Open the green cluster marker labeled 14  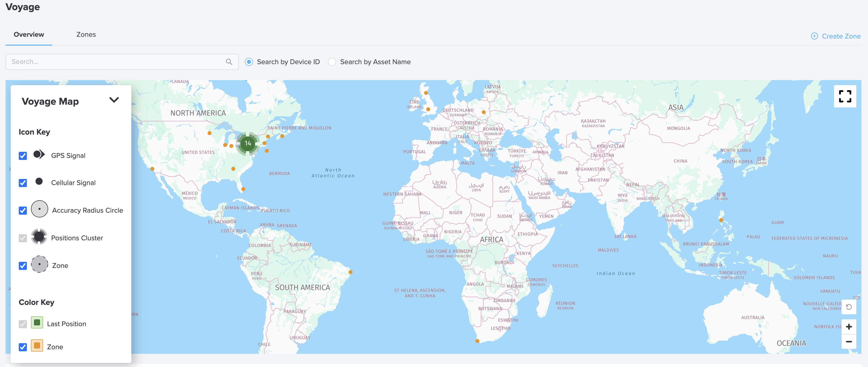[x=248, y=143]
